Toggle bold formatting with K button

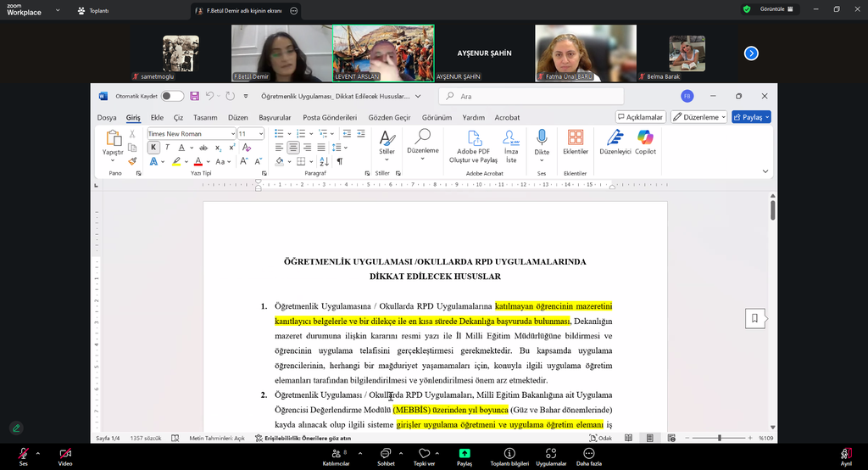pos(153,148)
